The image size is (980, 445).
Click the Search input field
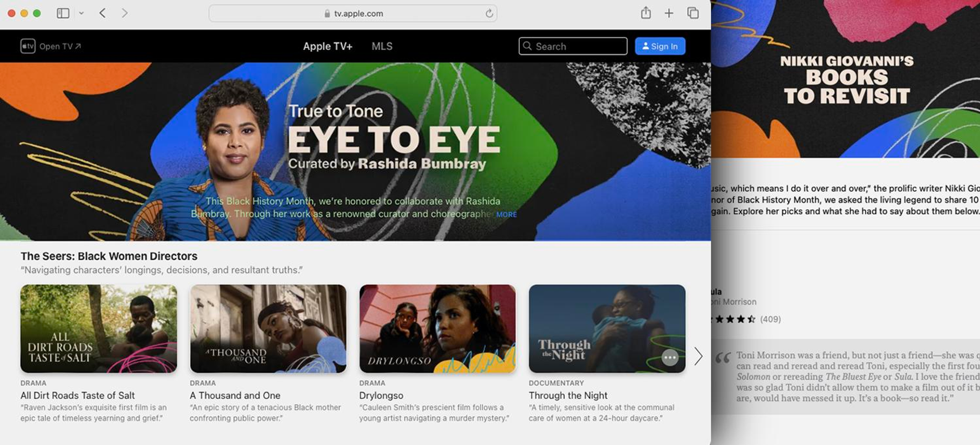click(x=573, y=46)
